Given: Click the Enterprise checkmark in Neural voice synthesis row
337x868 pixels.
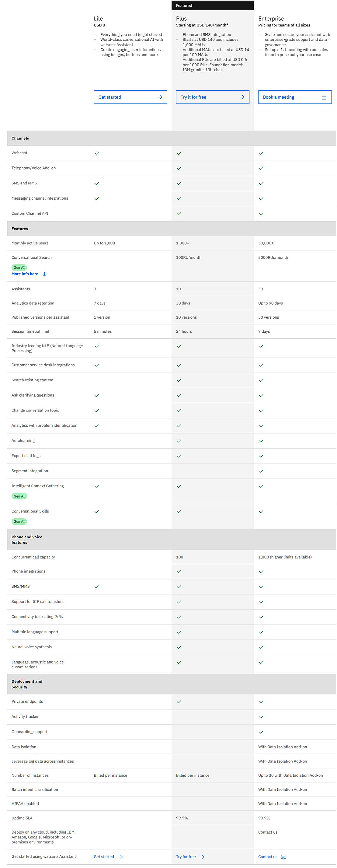Looking at the screenshot, I should (x=261, y=647).
